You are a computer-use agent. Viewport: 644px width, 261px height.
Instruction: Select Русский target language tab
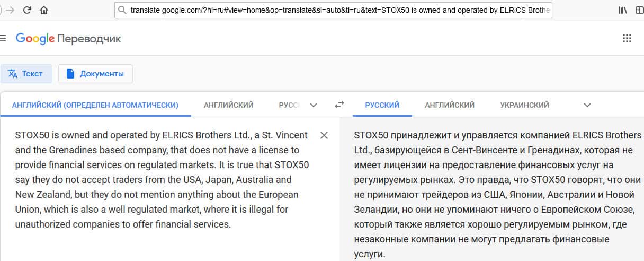pos(382,105)
